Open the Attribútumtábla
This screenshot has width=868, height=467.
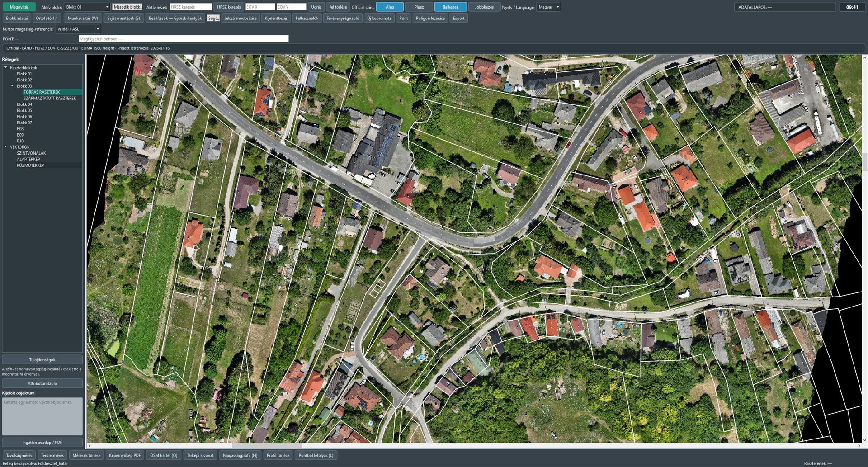(42, 383)
